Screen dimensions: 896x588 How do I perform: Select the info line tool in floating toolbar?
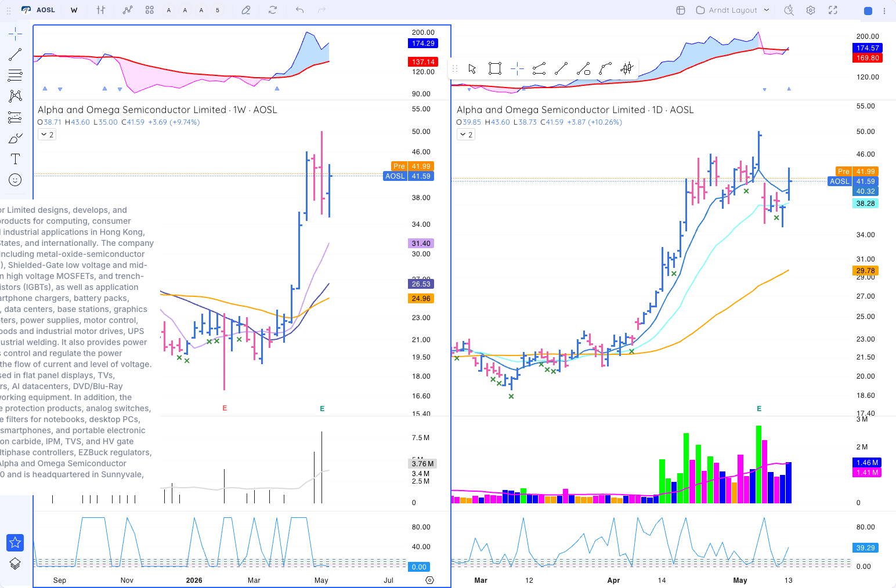(583, 69)
